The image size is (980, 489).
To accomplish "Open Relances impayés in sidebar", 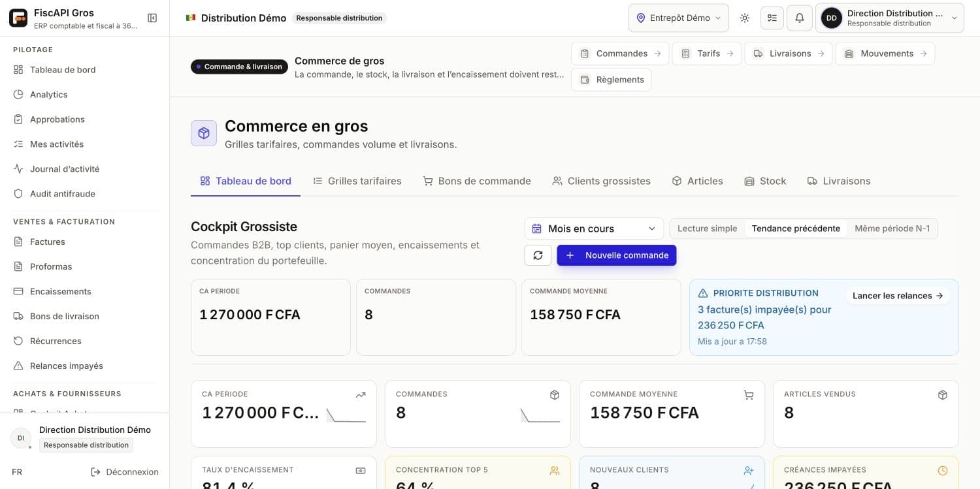I will (85, 366).
